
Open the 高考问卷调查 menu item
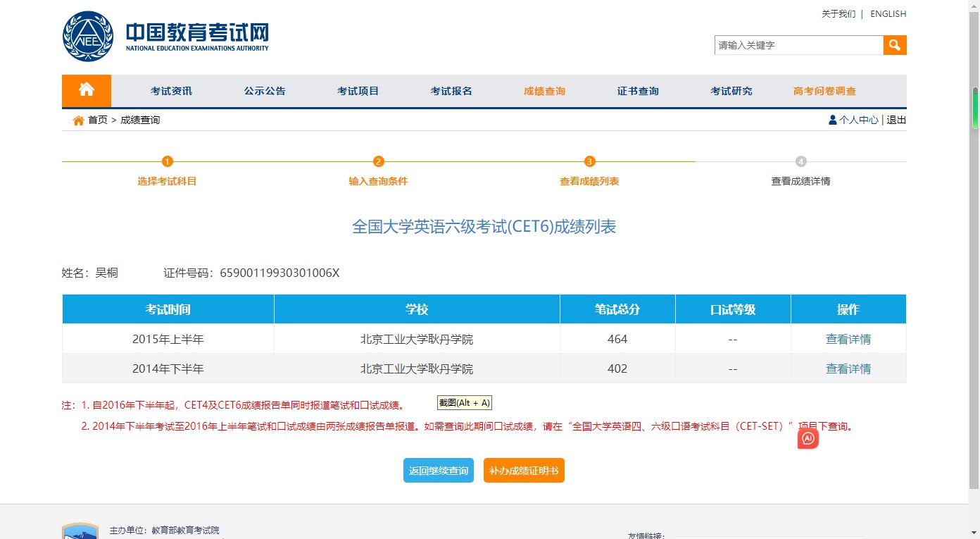(824, 91)
